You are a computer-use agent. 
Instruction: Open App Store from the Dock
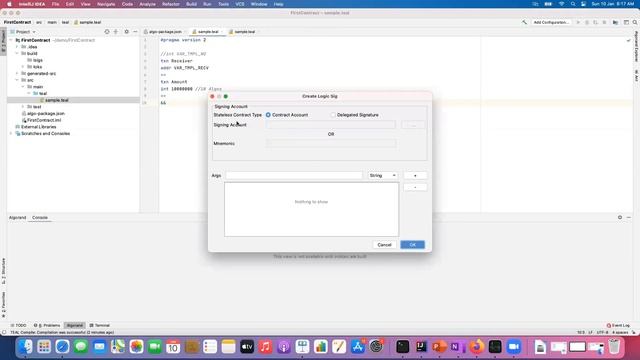coord(358,347)
